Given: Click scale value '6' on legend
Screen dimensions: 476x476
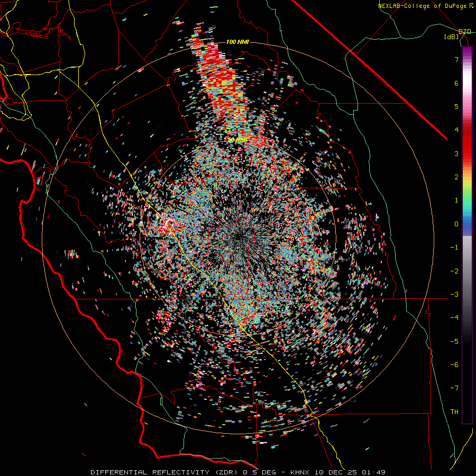Looking at the screenshot, I should [456, 83].
